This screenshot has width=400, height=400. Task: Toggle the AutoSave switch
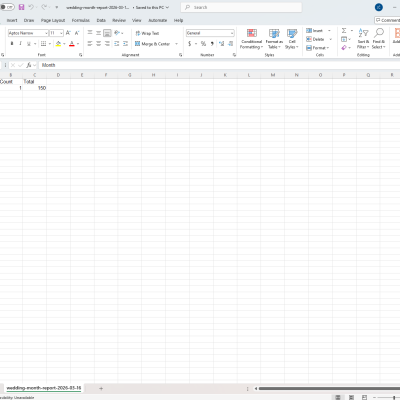[x=7, y=7]
